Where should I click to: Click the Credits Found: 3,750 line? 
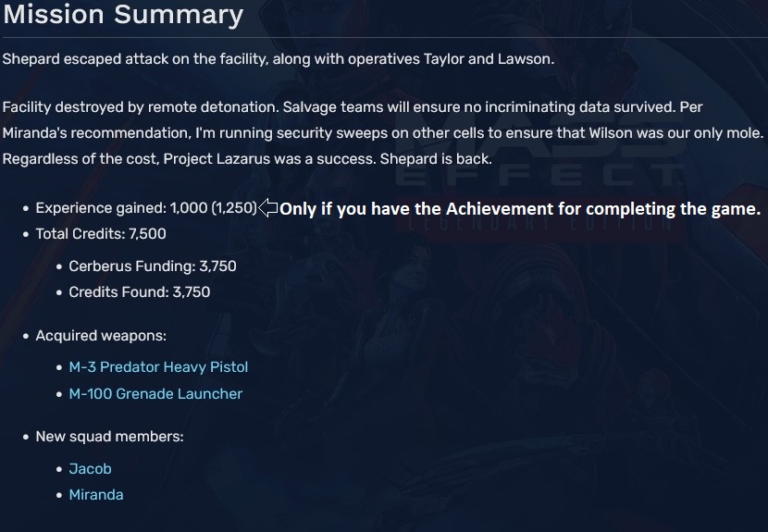140,292
